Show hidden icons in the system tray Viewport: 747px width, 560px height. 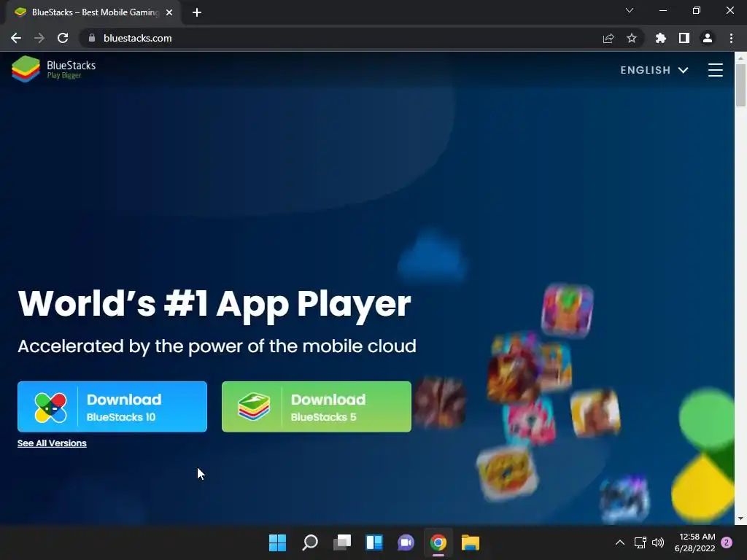tap(620, 542)
